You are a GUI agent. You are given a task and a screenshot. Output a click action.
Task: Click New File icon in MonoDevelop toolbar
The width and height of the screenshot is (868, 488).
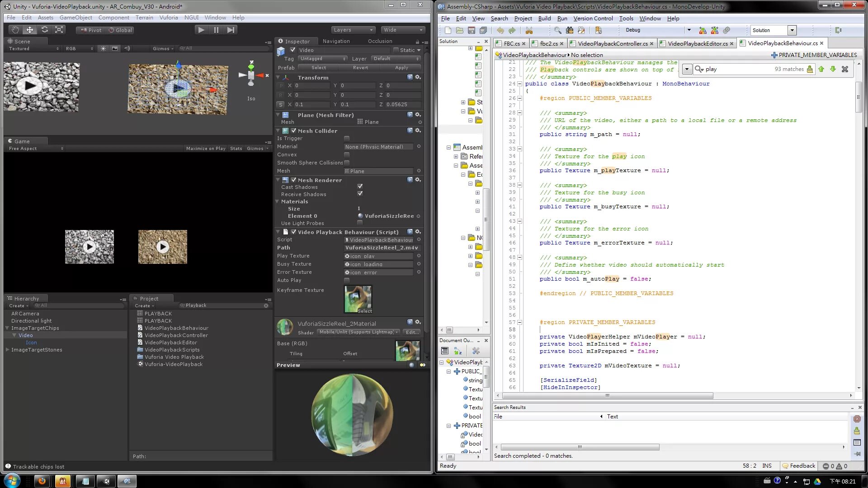448,30
